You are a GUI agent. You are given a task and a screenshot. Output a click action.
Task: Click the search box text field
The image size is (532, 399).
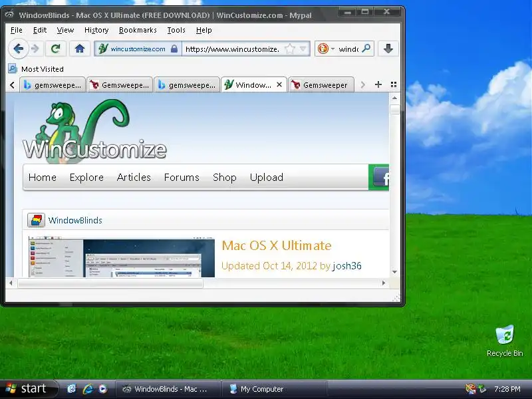pyautogui.click(x=348, y=49)
